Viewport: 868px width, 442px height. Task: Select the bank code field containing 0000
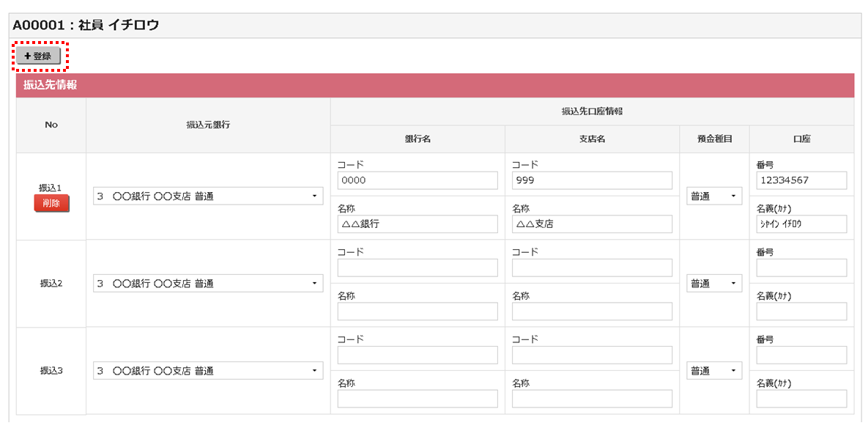pos(418,180)
